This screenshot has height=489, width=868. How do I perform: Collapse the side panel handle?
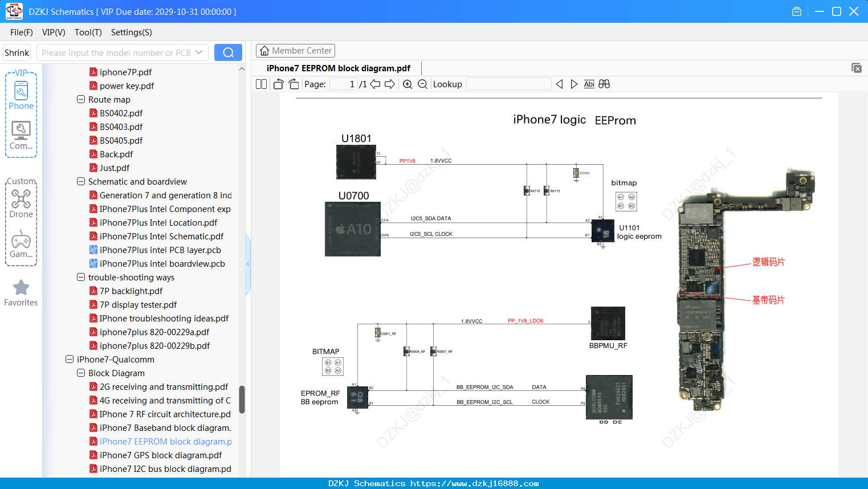(248, 263)
